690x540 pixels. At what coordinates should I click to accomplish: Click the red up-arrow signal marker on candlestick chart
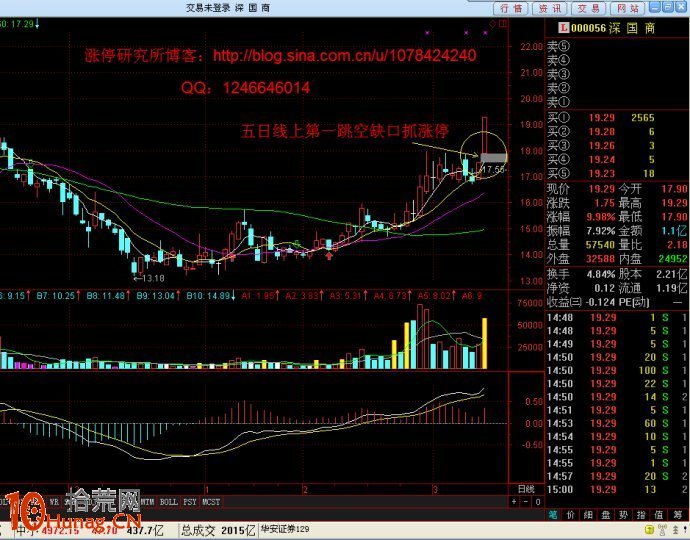tap(329, 254)
